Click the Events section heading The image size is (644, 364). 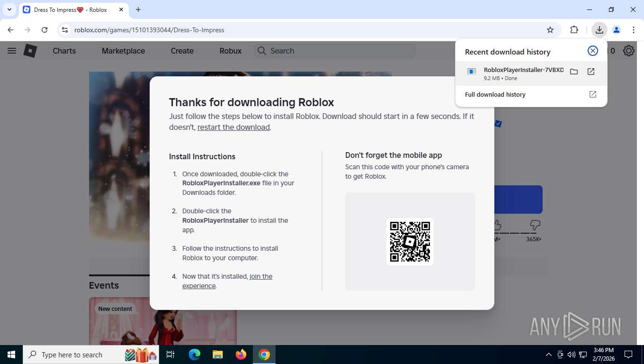(x=104, y=285)
